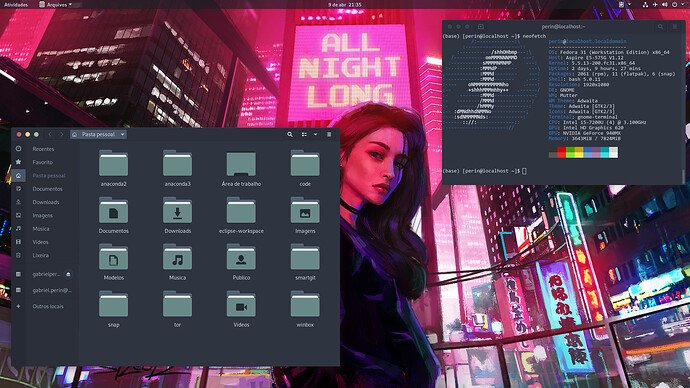
Task: Click the search button in terminal
Action: 661,26
